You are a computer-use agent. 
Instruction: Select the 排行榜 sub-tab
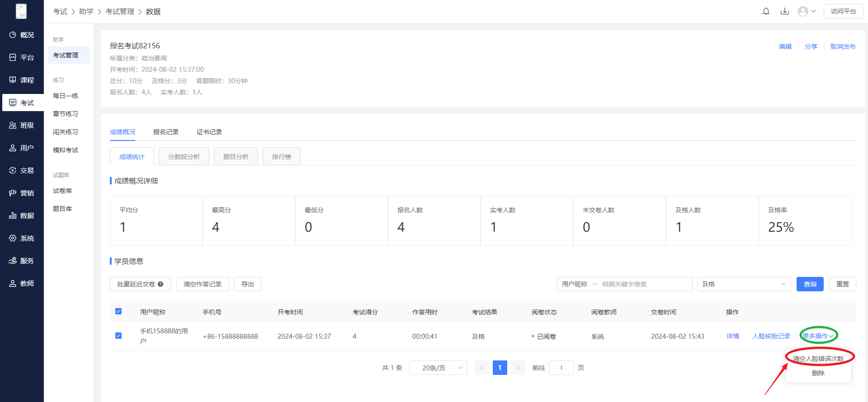click(282, 157)
